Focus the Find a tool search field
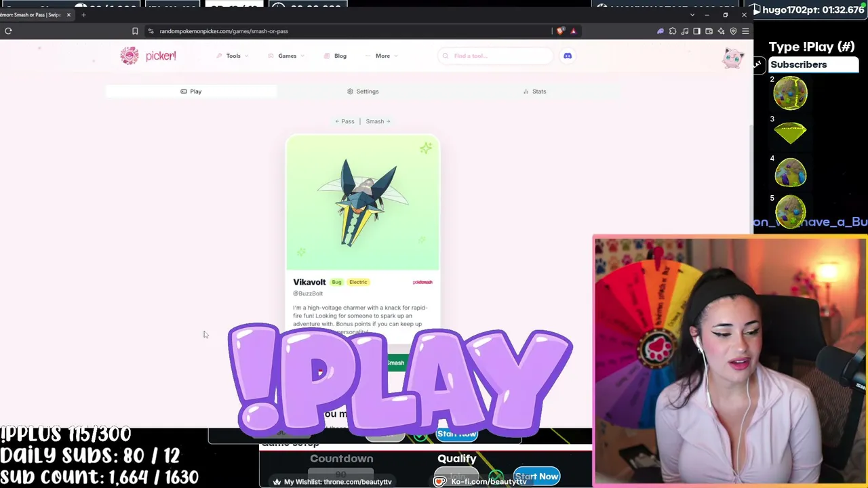This screenshot has width=868, height=488. pyautogui.click(x=496, y=56)
